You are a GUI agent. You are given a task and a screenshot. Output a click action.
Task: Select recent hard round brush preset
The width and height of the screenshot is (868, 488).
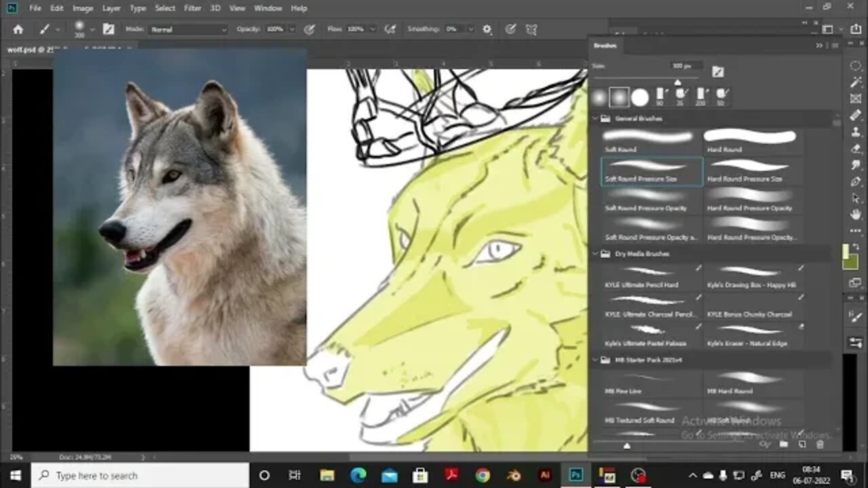(639, 98)
